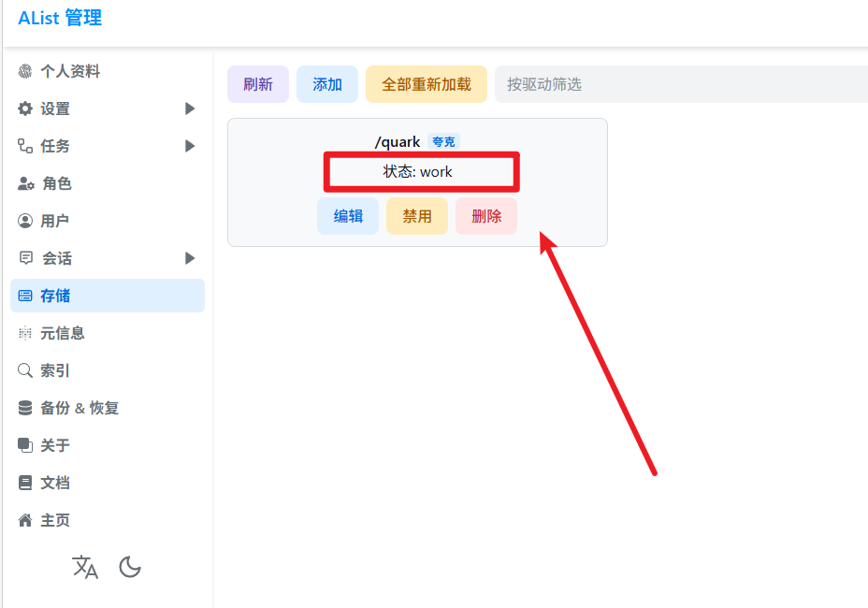
Task: Click the /quark mount path text
Action: click(398, 142)
